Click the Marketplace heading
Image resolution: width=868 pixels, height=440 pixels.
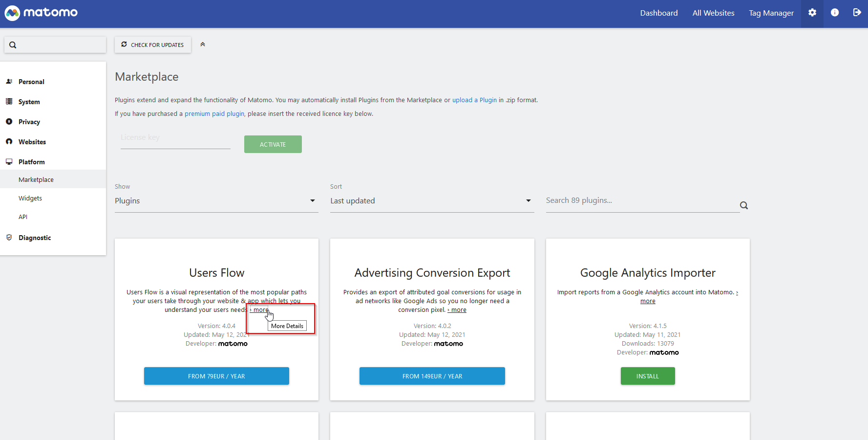tap(147, 77)
